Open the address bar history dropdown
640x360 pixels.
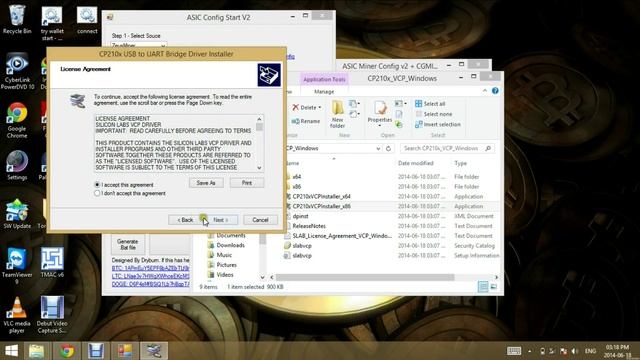378,149
